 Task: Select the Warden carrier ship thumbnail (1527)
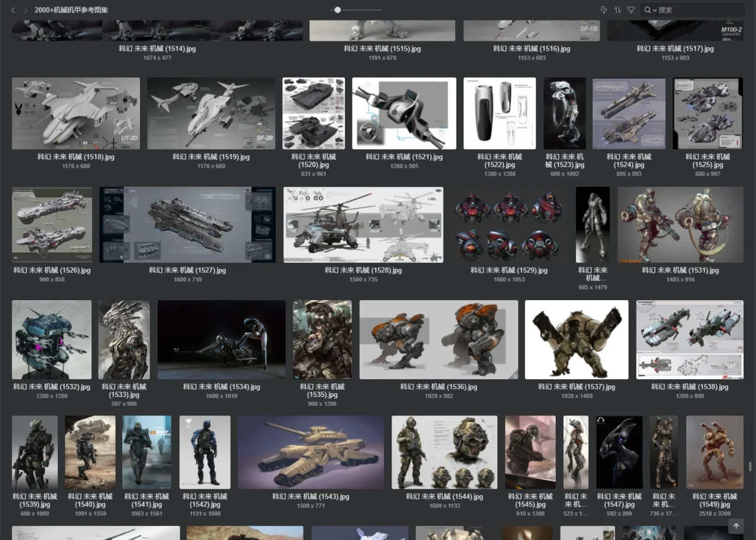[x=187, y=225]
